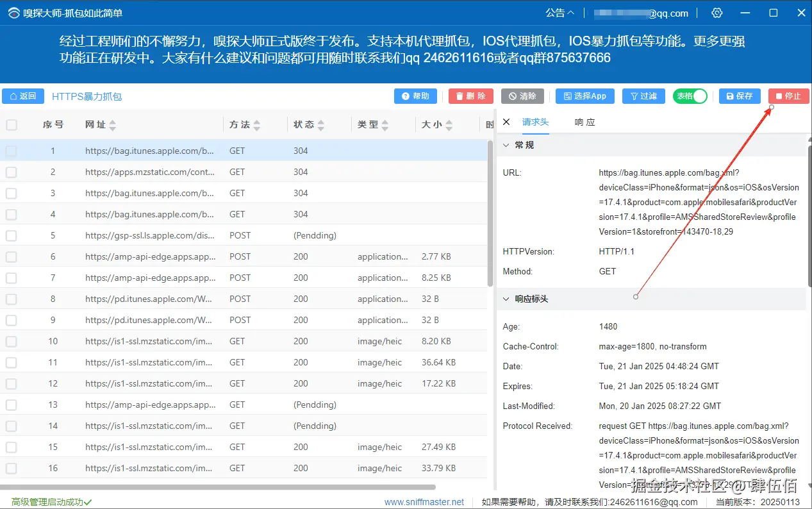The height and width of the screenshot is (509, 812).
Task: Select row 8 pd.itunes.apple.com URL
Action: [149, 299]
